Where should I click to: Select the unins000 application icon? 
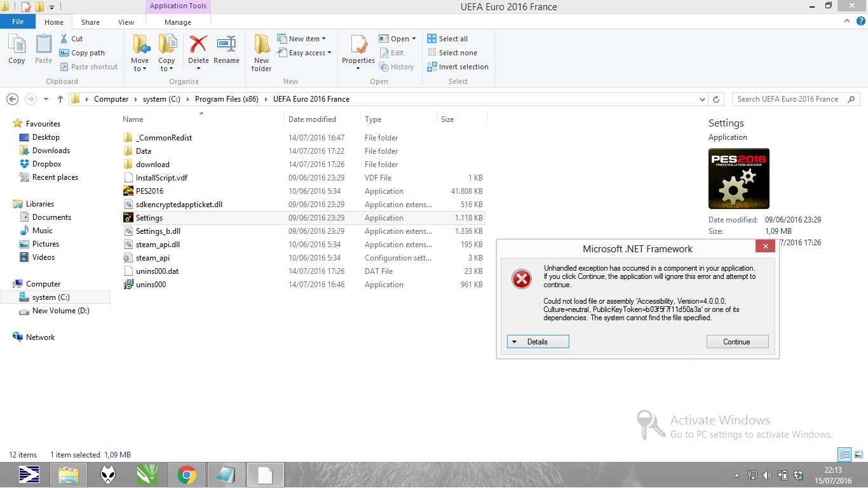click(128, 285)
